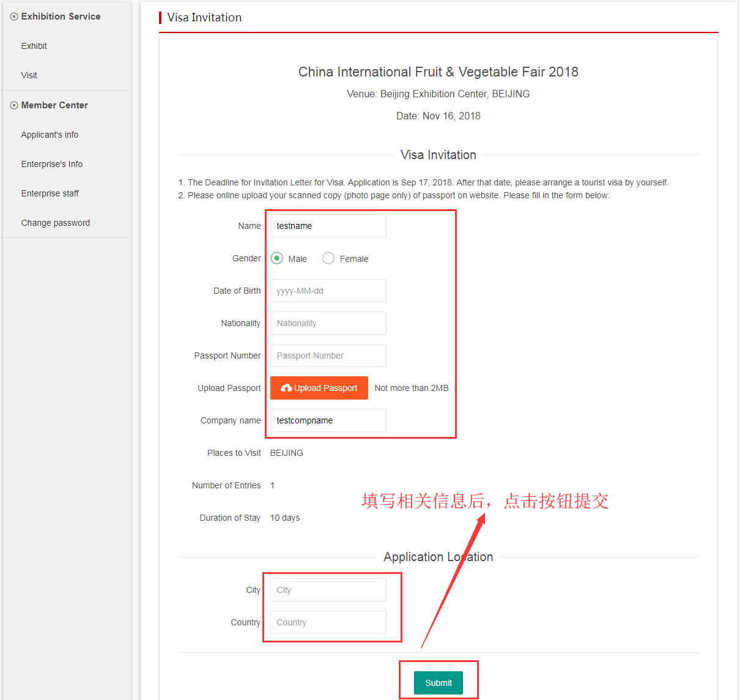740x700 pixels.
Task: Open Change password in sidebar
Action: [x=56, y=223]
